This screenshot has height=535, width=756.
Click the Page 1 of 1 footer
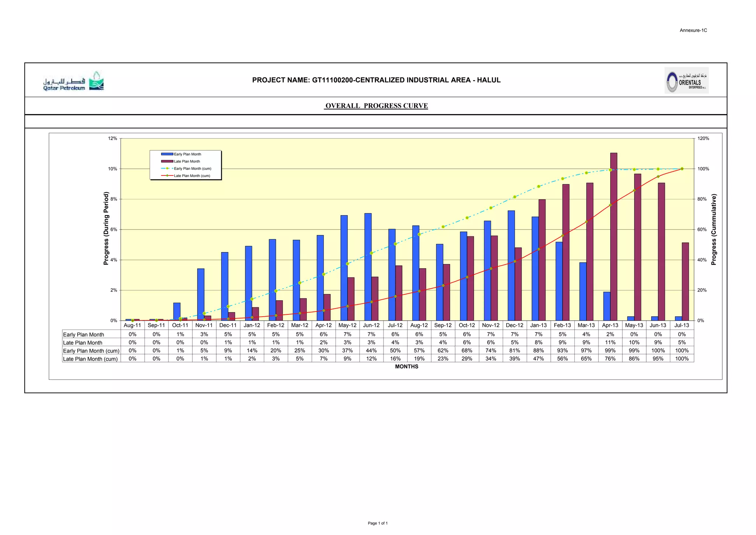[x=377, y=523]
